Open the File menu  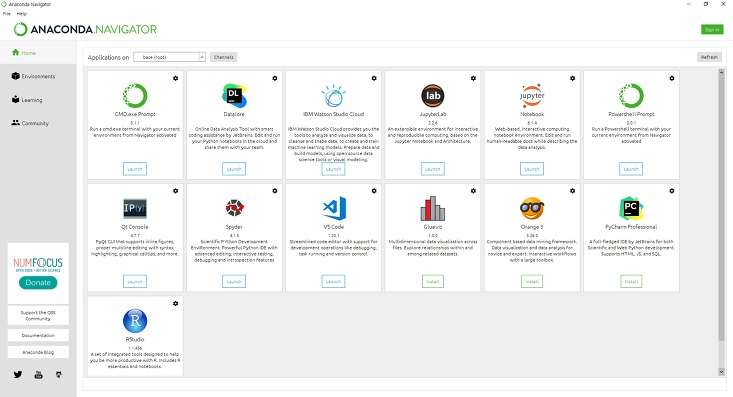point(7,14)
